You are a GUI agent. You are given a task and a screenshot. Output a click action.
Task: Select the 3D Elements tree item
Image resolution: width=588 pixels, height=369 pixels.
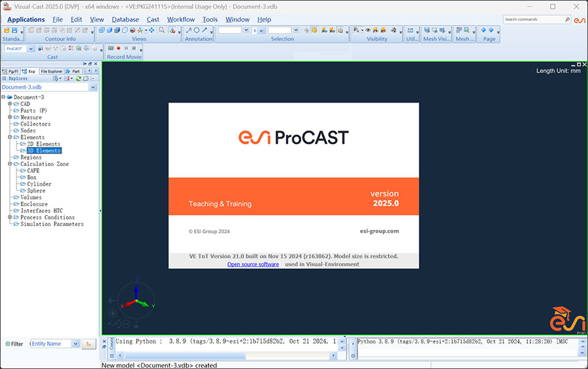[44, 151]
